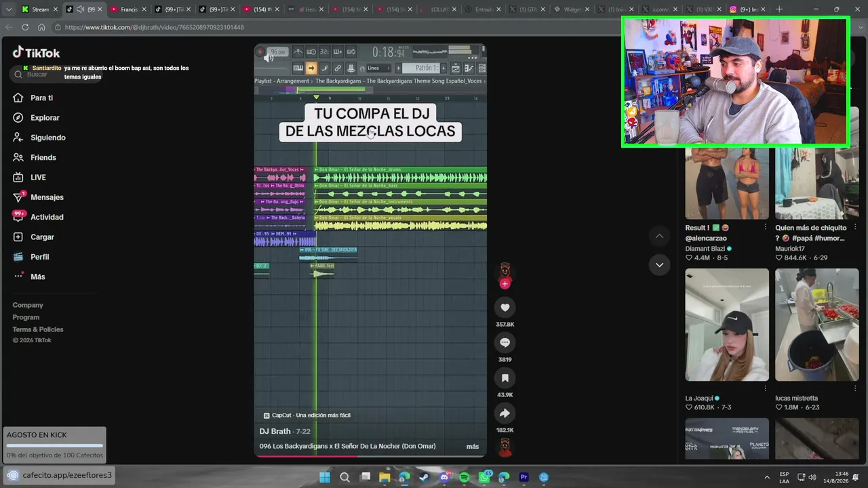Open the Windows Start menu
This screenshot has height=488, width=868.
click(x=325, y=477)
